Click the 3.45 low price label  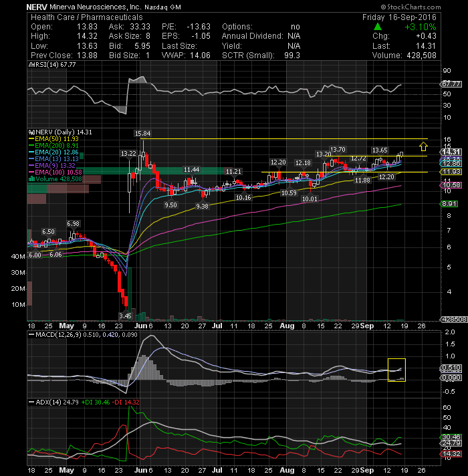(x=125, y=316)
